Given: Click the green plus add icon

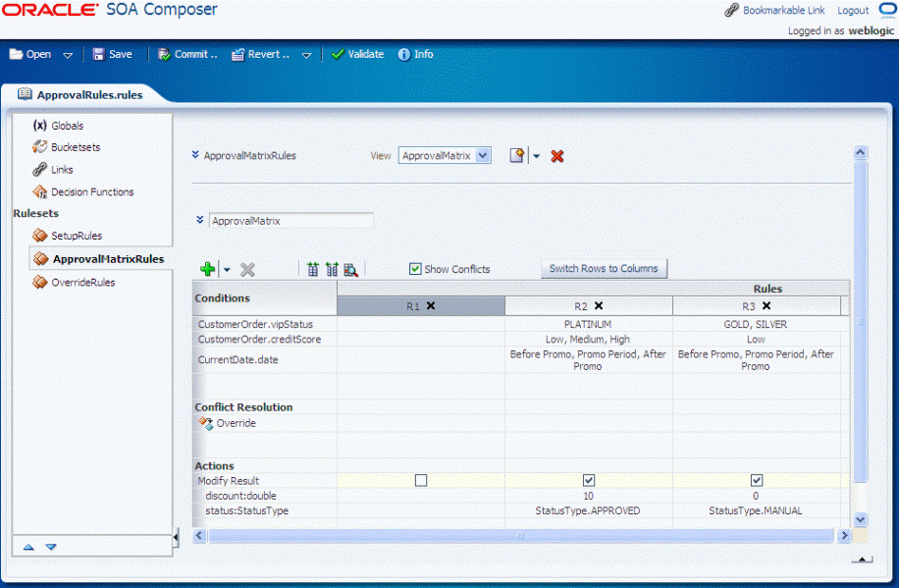Looking at the screenshot, I should 207,269.
